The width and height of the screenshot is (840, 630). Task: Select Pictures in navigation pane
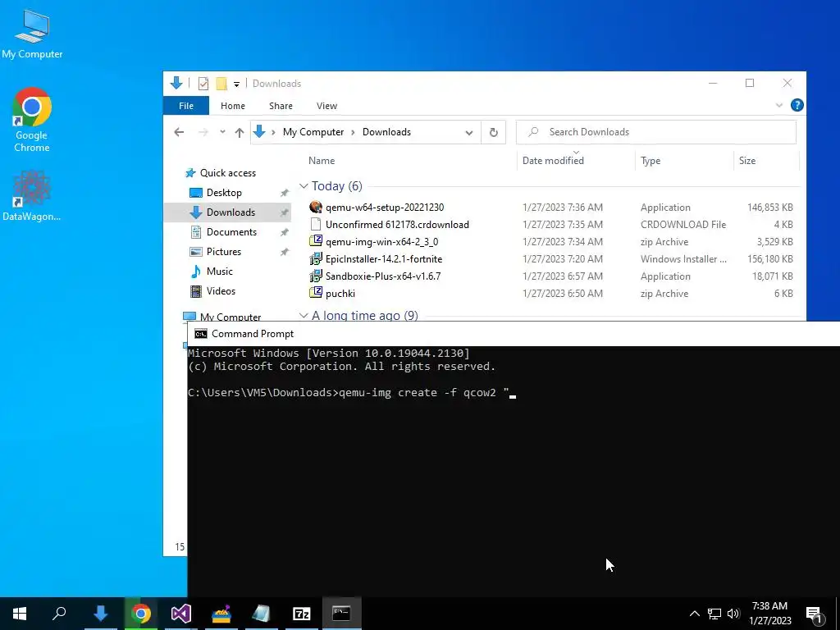[x=224, y=252]
